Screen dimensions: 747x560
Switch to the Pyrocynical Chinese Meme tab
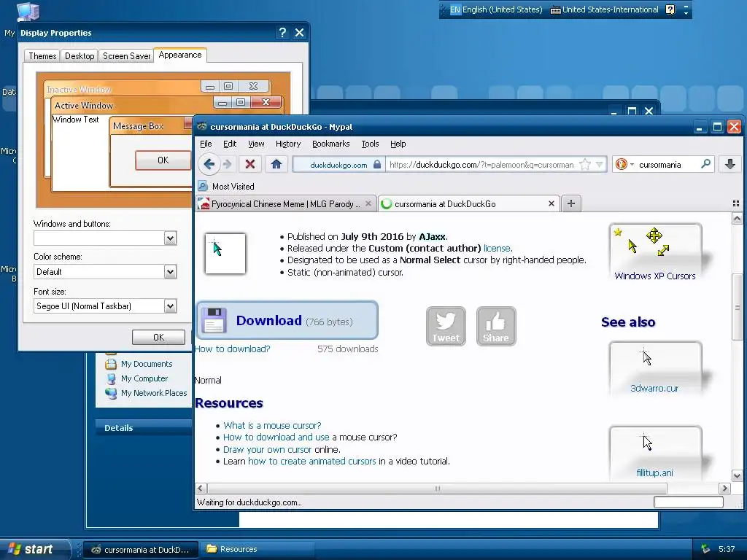pos(287,204)
